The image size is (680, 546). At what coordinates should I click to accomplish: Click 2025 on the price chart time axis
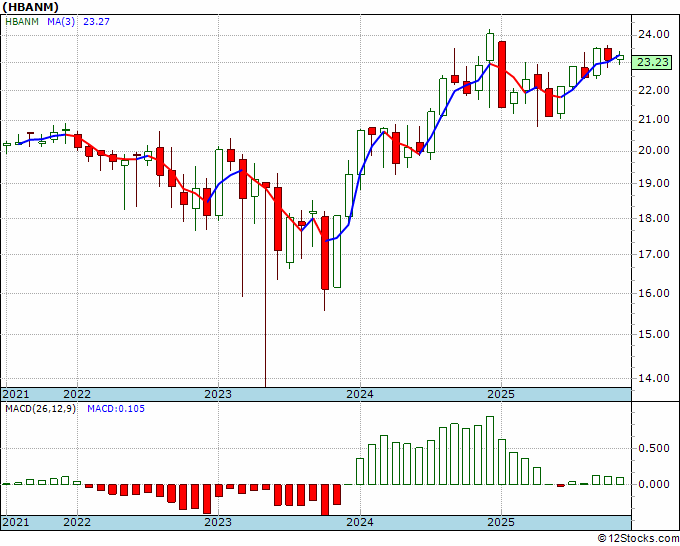tap(501, 394)
